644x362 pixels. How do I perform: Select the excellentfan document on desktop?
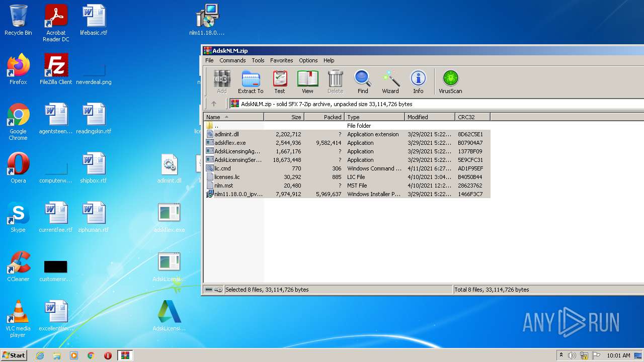(56, 316)
